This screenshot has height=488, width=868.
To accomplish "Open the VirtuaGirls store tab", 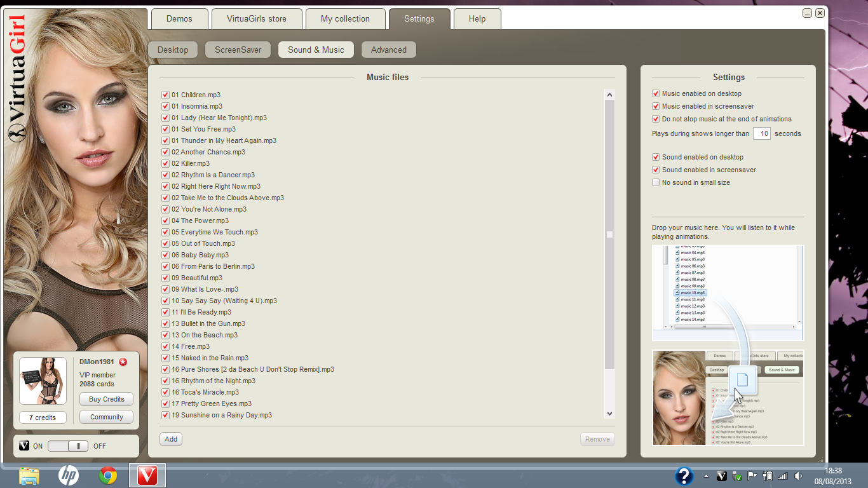I will (x=257, y=19).
